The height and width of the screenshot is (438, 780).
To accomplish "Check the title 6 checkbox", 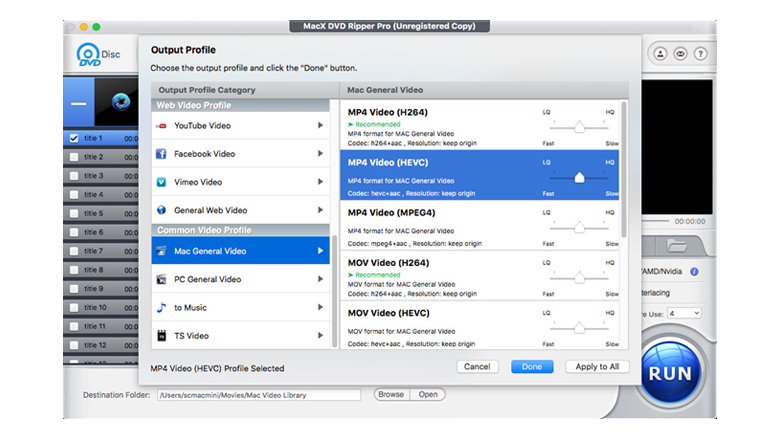I will tap(74, 232).
